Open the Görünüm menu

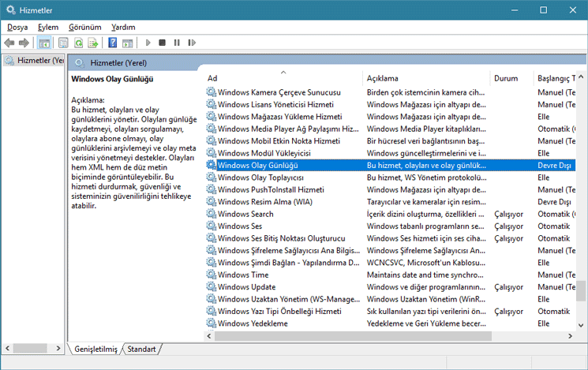[84, 28]
